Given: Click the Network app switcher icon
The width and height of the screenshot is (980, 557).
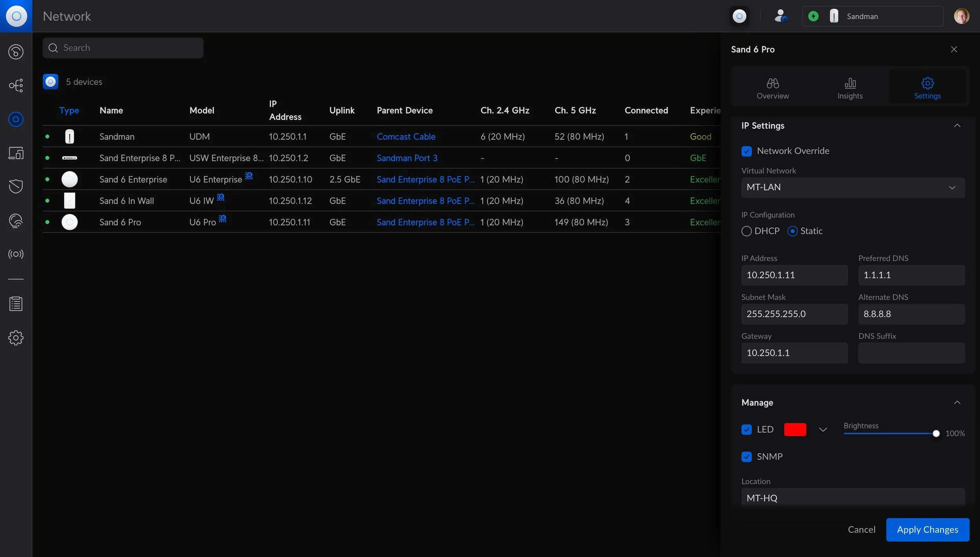Looking at the screenshot, I should click(739, 16).
